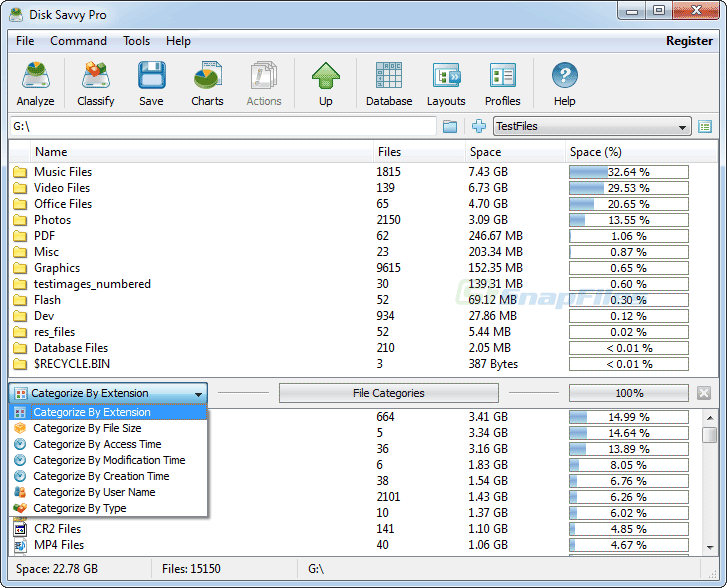Open the Command menu

coord(78,41)
